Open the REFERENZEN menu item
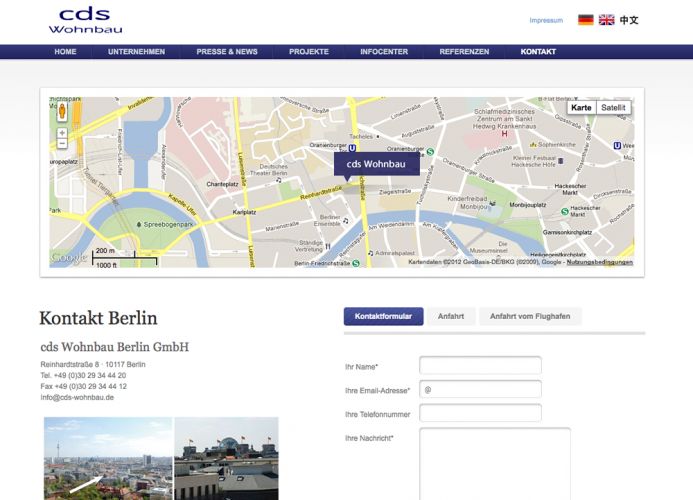Screen dimensions: 693x500 pyautogui.click(x=465, y=52)
